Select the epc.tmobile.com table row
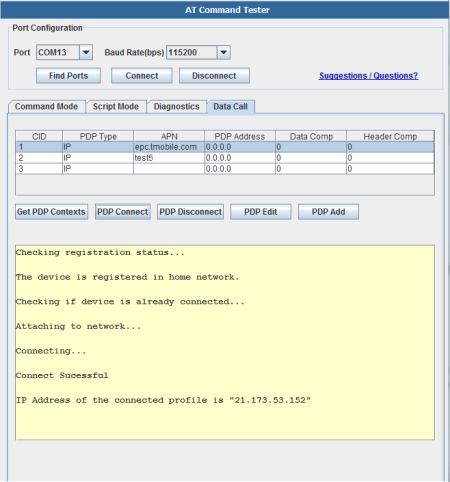450x482 pixels. pyautogui.click(x=225, y=147)
